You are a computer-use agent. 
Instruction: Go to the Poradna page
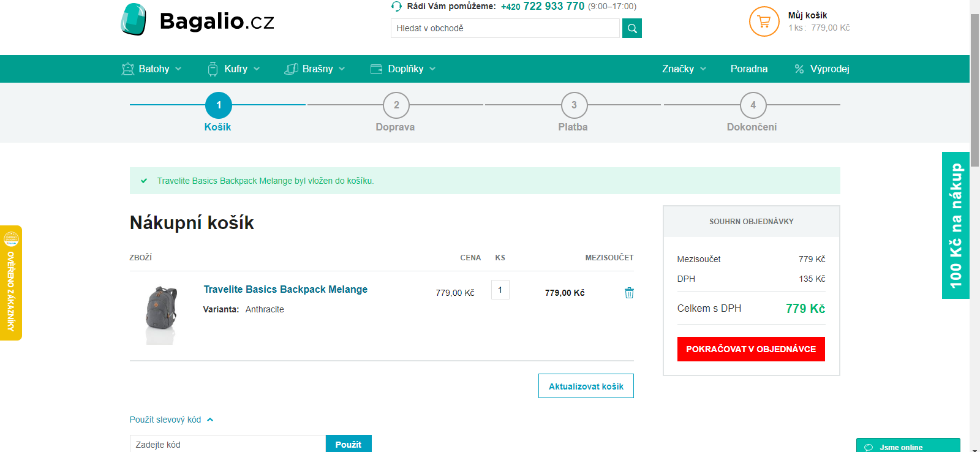(x=749, y=69)
